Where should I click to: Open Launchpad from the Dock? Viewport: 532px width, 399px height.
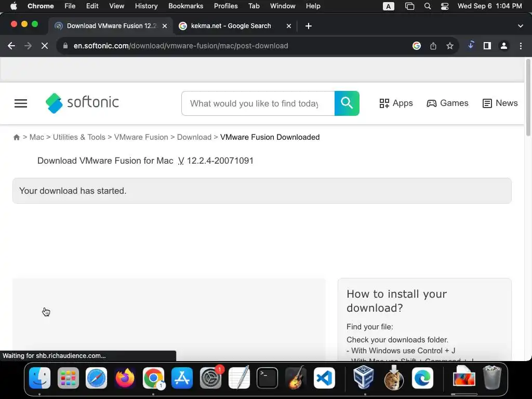click(x=68, y=378)
